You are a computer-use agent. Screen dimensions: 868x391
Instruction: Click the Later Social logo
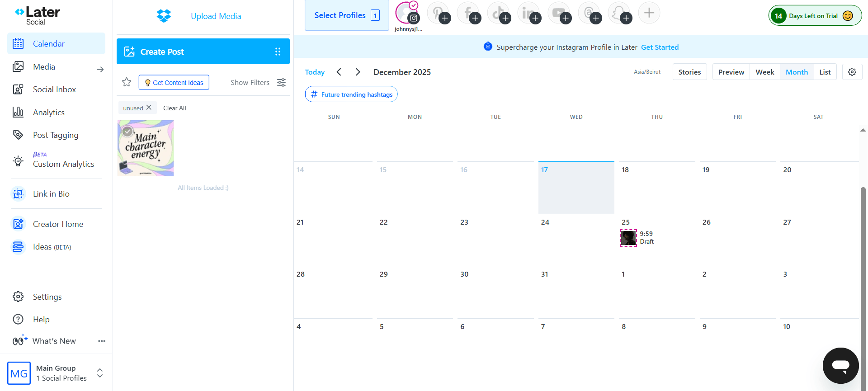point(38,15)
